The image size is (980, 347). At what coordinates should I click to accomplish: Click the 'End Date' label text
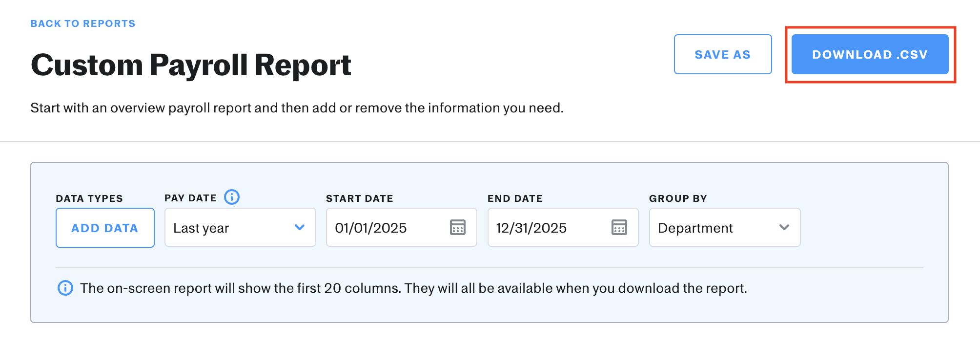pyautogui.click(x=515, y=198)
